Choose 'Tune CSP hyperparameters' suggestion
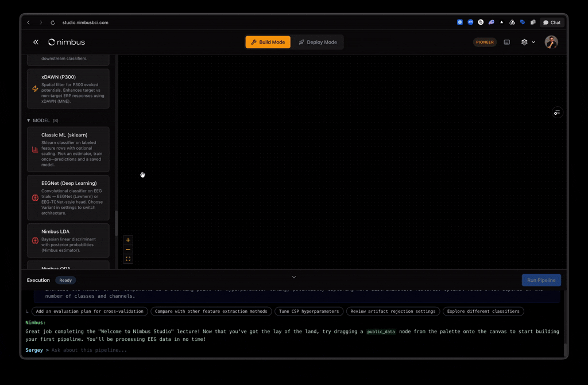The image size is (588, 385). (309, 311)
